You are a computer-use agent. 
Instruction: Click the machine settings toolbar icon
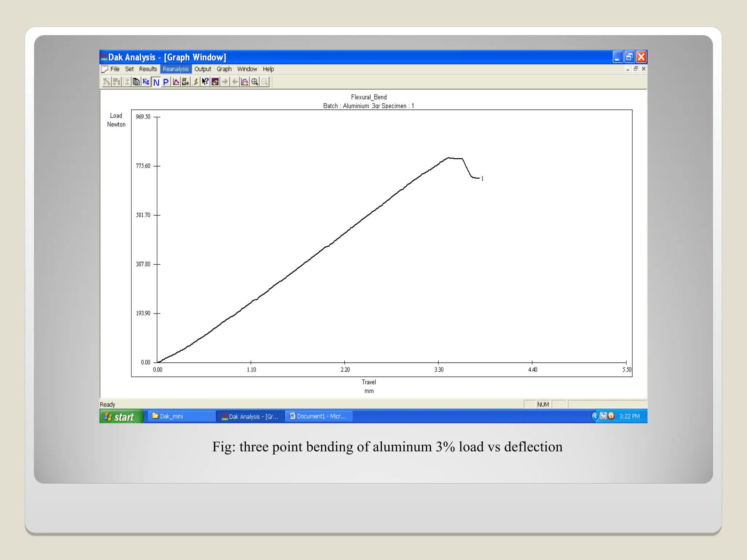tap(186, 82)
